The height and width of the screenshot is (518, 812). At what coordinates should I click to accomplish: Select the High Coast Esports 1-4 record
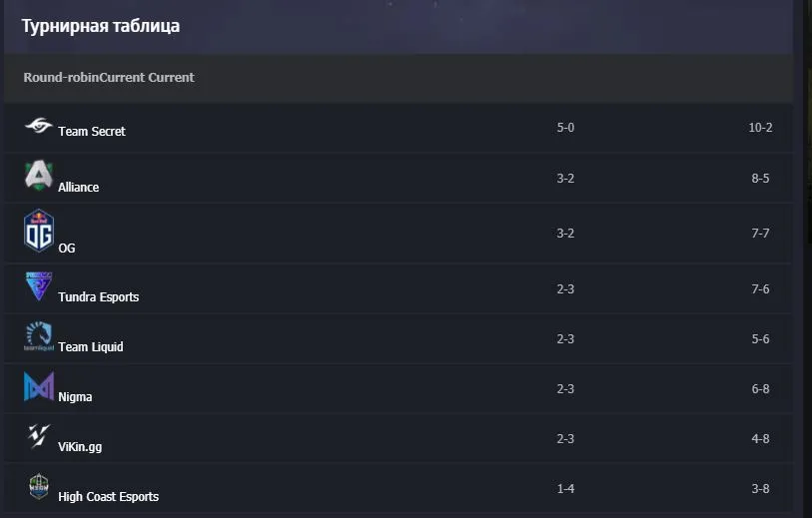coord(565,488)
